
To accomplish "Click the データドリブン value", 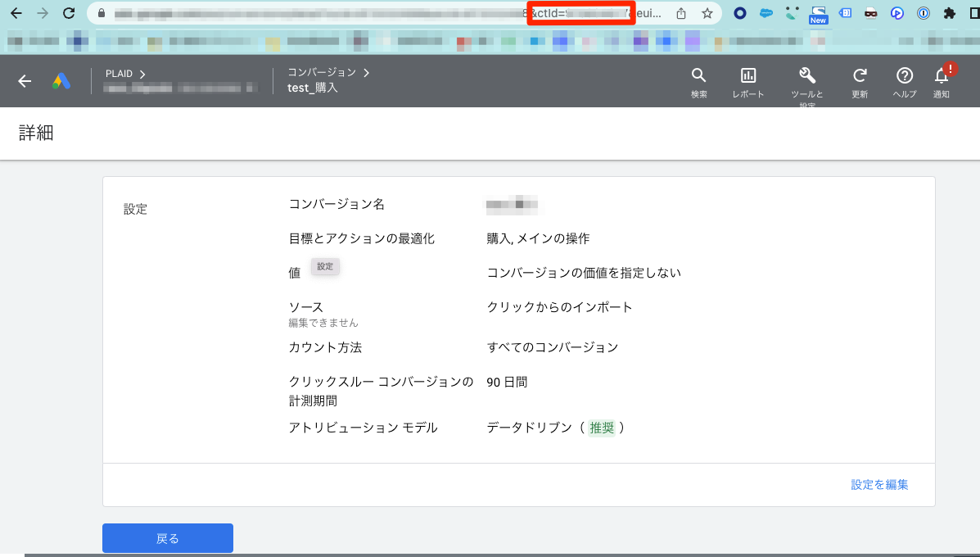I will click(x=530, y=428).
